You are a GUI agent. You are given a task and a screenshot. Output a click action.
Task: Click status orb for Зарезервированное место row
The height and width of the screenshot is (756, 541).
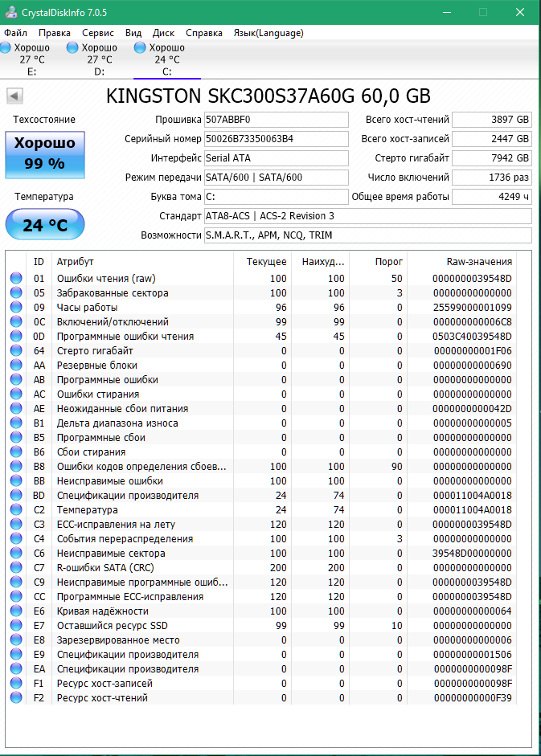16,640
